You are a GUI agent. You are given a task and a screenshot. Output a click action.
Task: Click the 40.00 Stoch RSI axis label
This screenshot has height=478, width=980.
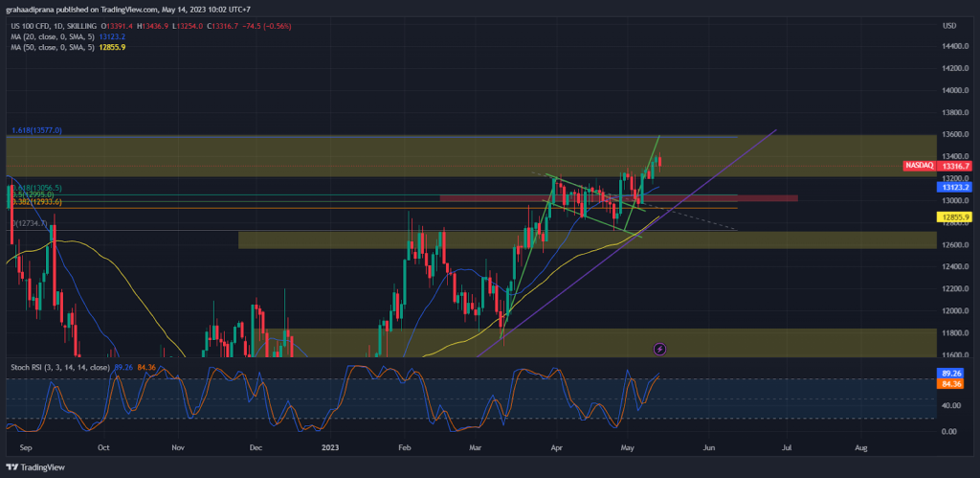(951, 405)
